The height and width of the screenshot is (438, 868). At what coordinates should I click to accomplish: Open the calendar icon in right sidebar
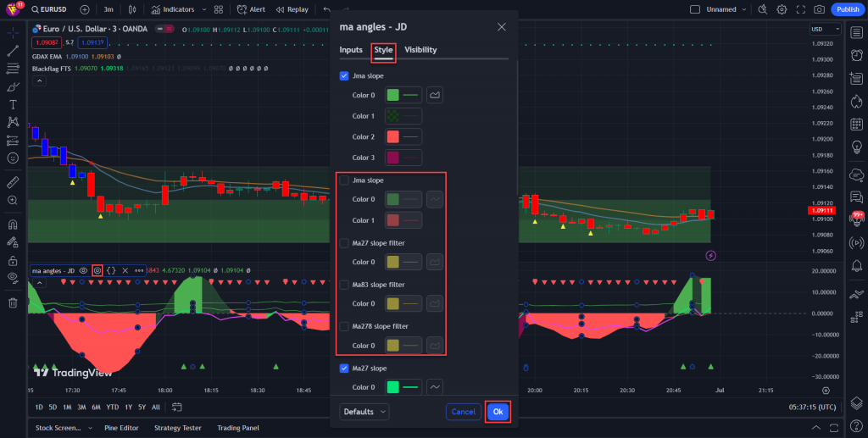tap(856, 124)
